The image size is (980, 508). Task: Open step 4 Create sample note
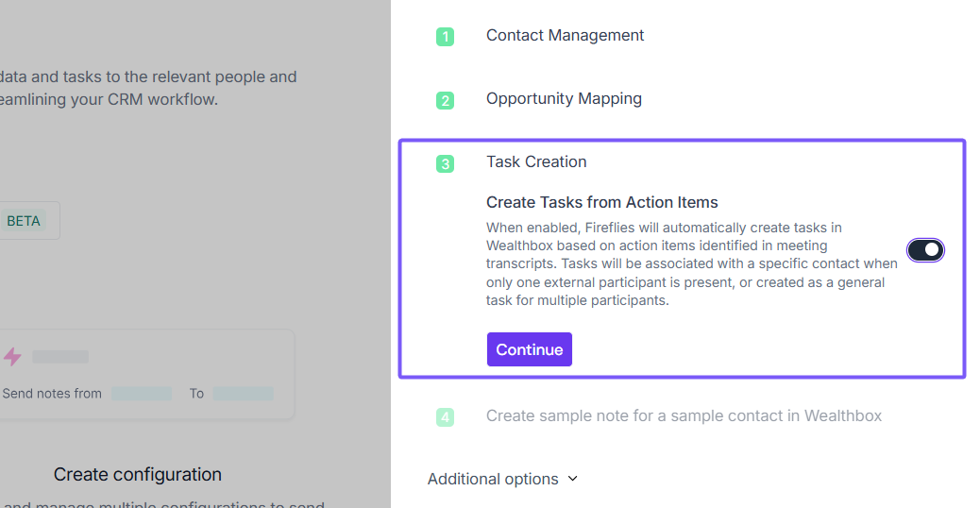(x=684, y=416)
